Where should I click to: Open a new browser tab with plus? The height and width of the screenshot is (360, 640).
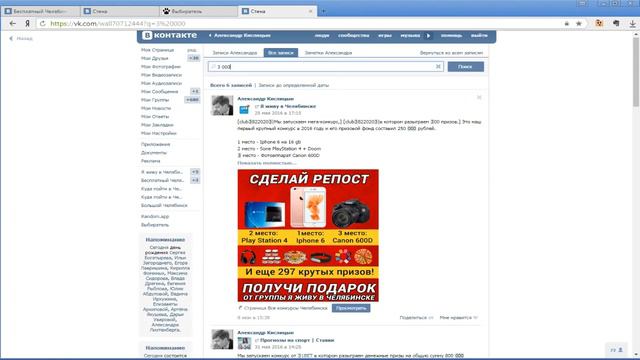click(323, 11)
